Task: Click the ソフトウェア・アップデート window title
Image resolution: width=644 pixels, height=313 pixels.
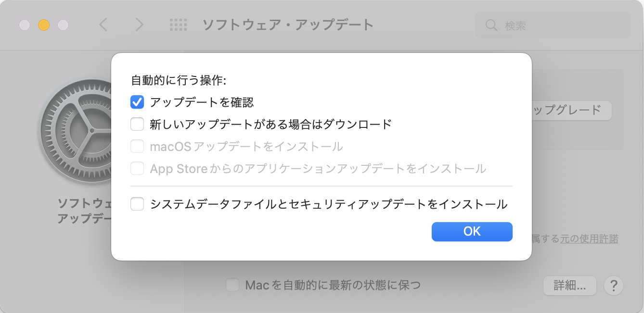Action: point(287,25)
